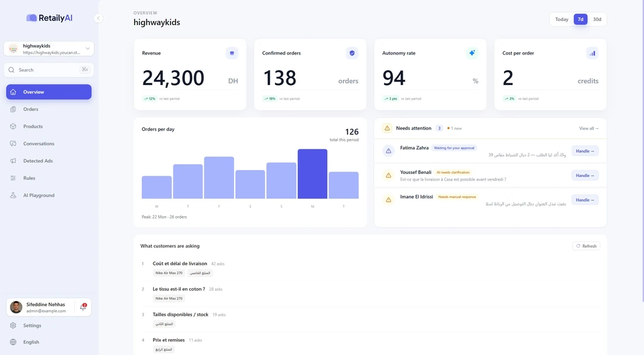The width and height of the screenshot is (644, 355).
Task: Open the Overview page in the sidebar
Action: [49, 92]
